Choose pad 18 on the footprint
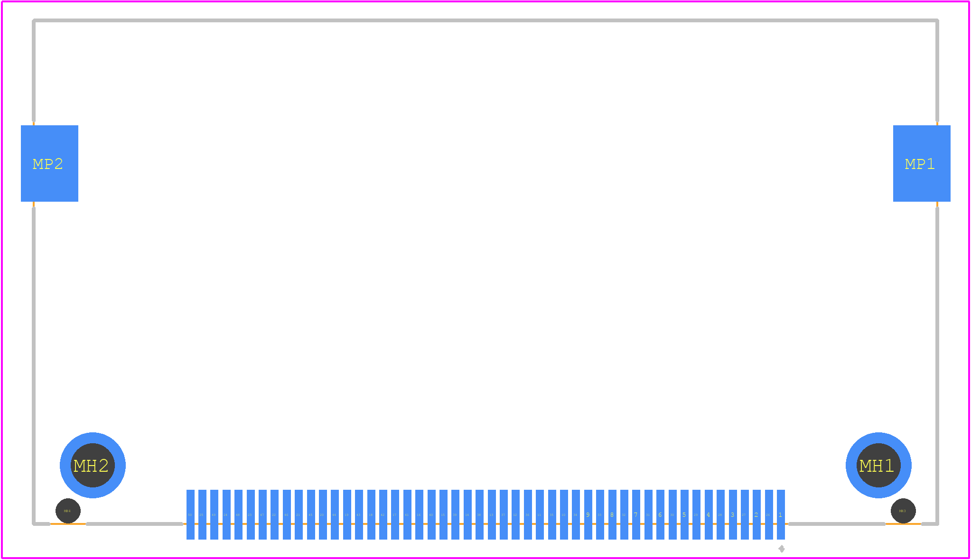 371,514
